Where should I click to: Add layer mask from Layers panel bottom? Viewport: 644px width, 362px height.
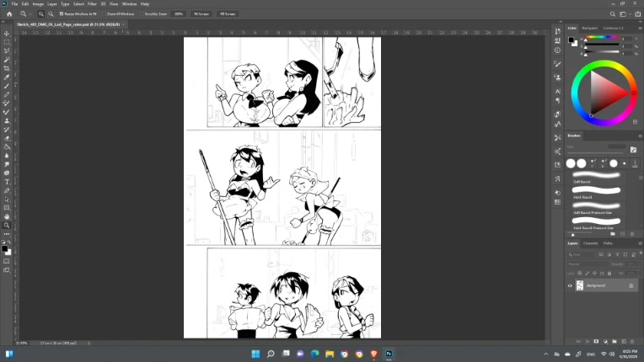pos(596,341)
